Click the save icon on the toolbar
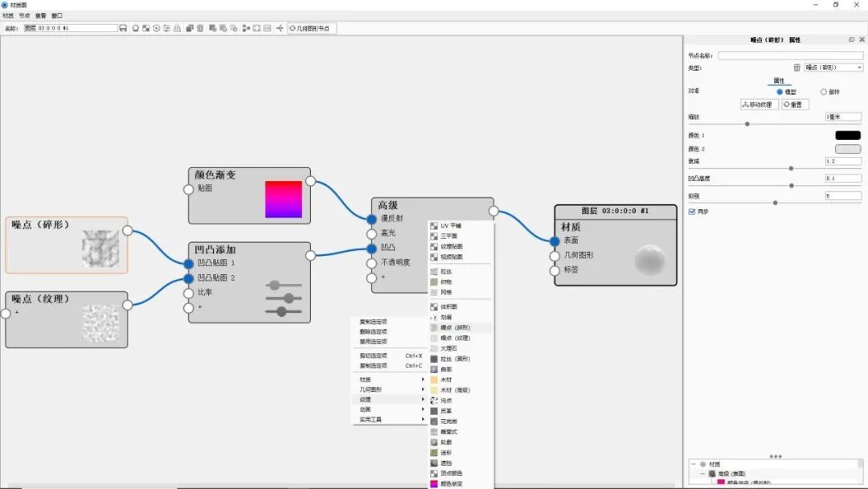The height and width of the screenshot is (489, 868). point(123,27)
